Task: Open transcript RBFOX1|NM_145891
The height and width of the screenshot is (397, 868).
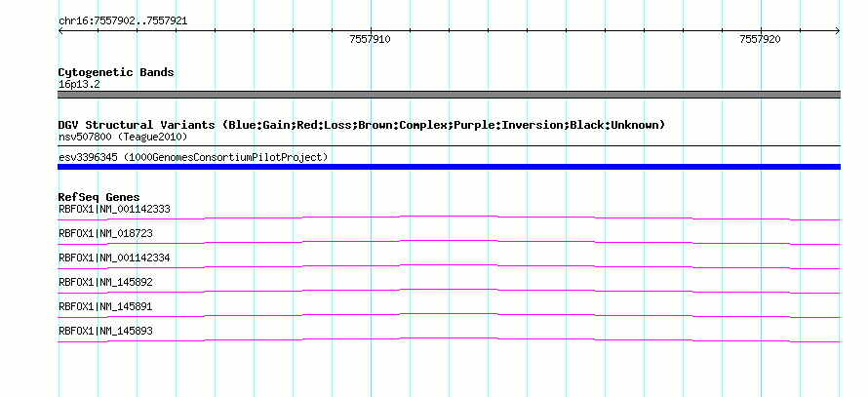Action: pos(105,306)
